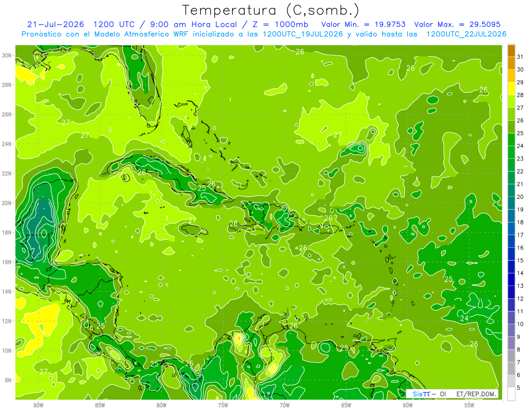Click the colorbar swatch between 24 and 25
The height and width of the screenshot is (411, 532).
pyautogui.click(x=511, y=140)
